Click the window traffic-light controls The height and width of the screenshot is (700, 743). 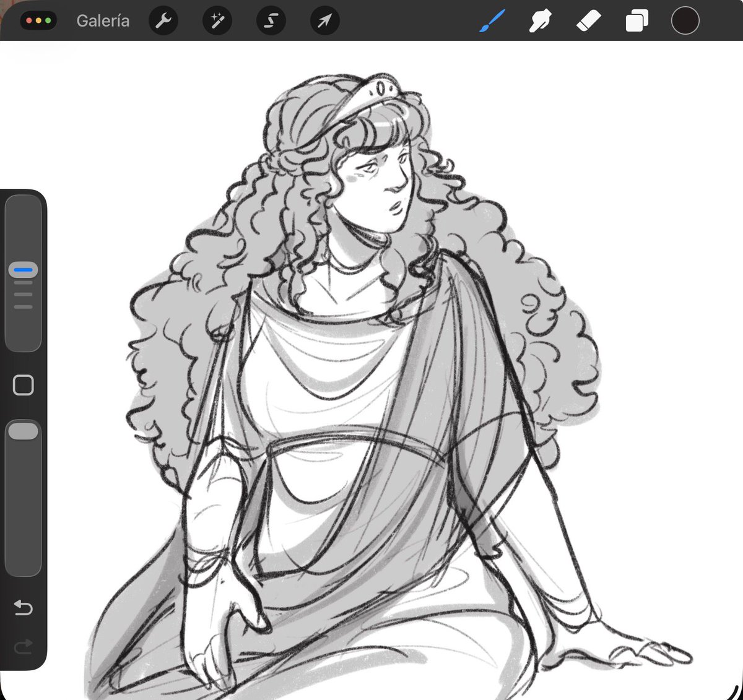pyautogui.click(x=38, y=20)
